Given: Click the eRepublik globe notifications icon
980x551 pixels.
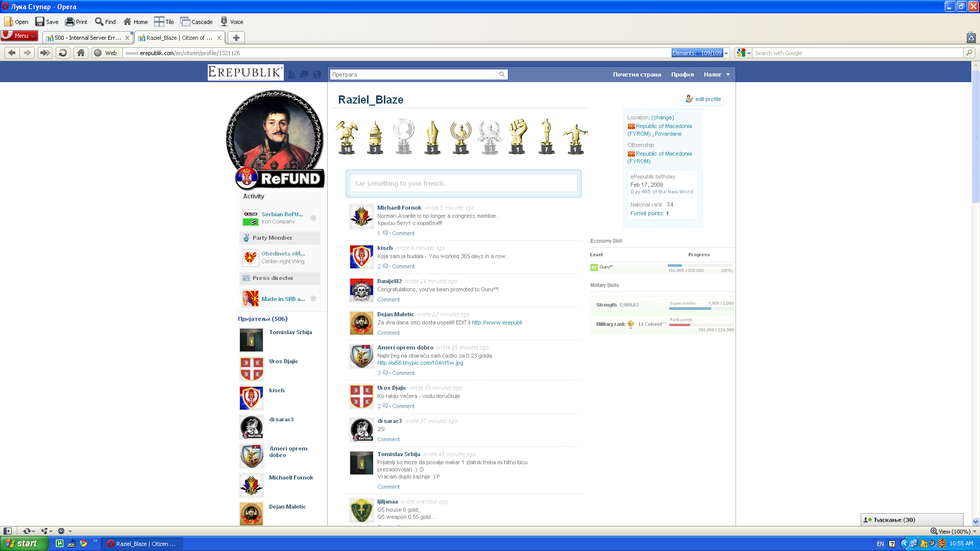Looking at the screenshot, I should tap(317, 74).
